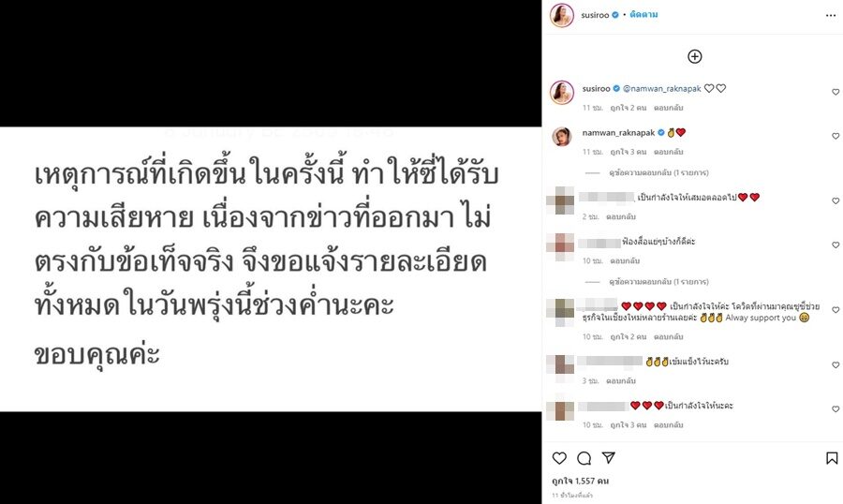Share the post via paper plane icon
Viewport: 843px width, 504px height.
click(x=608, y=458)
